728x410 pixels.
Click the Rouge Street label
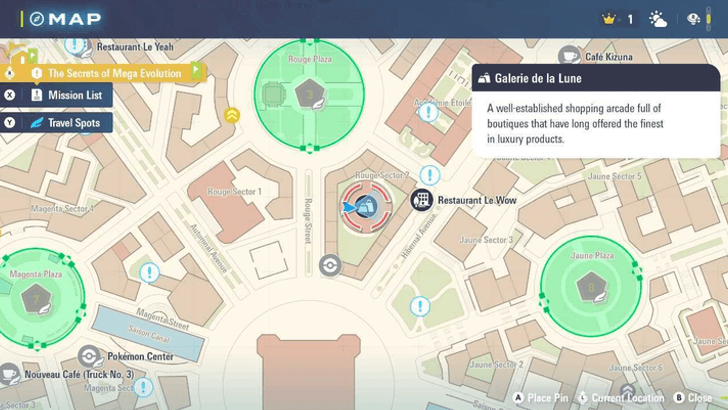coord(308,221)
